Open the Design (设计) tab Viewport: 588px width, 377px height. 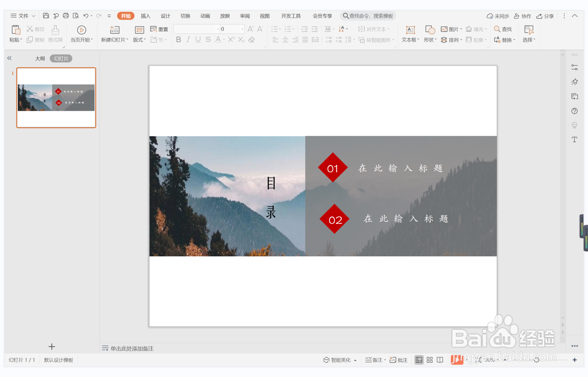click(x=165, y=16)
